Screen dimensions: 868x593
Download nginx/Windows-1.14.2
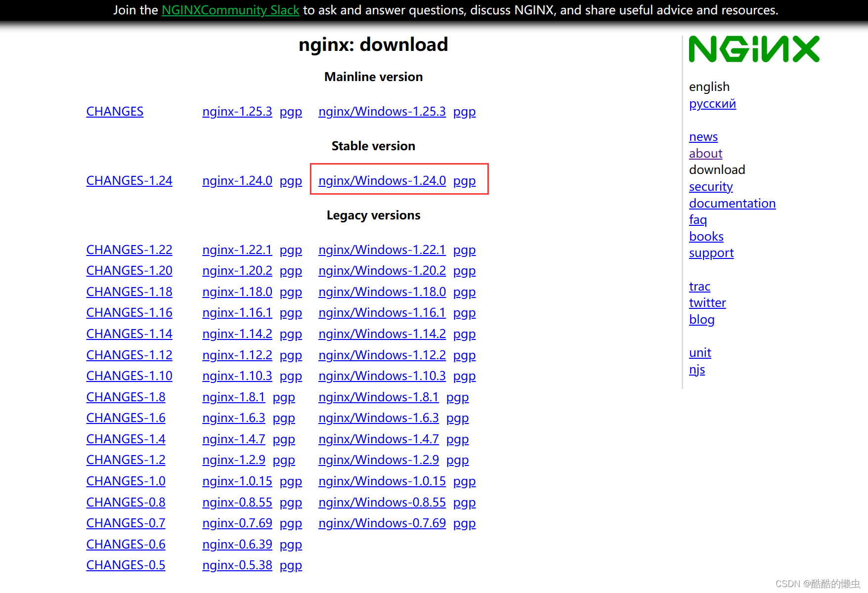click(x=382, y=334)
